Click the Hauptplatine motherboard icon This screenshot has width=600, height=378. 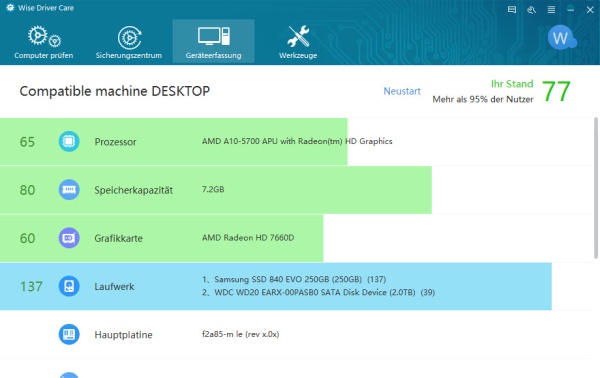coord(69,334)
